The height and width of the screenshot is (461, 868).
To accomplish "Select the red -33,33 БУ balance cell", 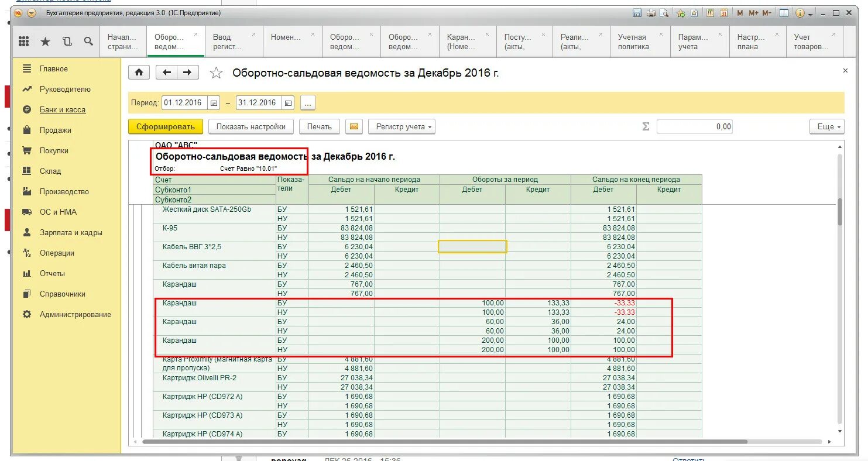I will click(x=603, y=303).
